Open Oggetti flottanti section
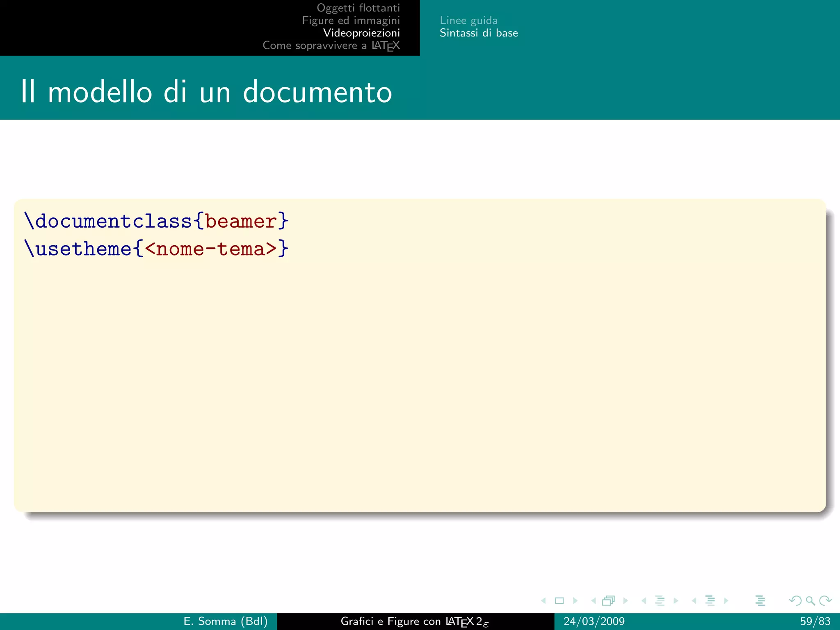Image resolution: width=840 pixels, height=630 pixels. [x=358, y=8]
